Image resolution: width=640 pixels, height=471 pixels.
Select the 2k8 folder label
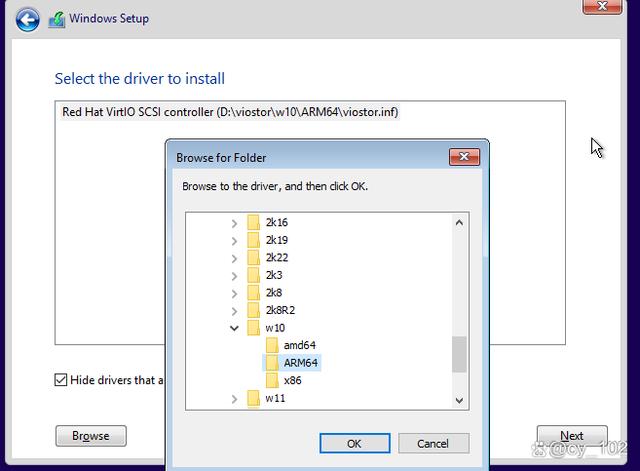click(x=274, y=293)
